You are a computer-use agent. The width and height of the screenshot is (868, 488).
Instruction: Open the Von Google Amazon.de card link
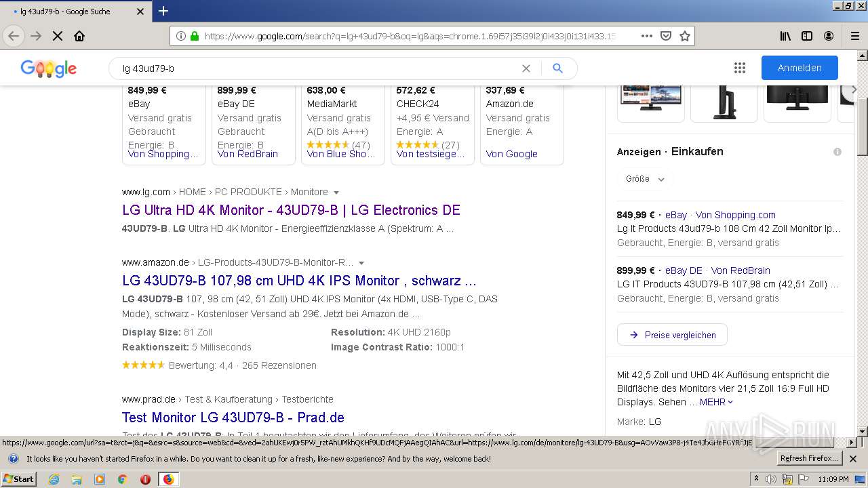511,154
